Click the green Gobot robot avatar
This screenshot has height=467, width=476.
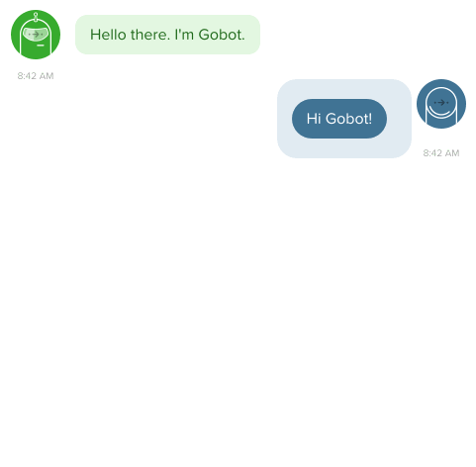tap(36, 35)
